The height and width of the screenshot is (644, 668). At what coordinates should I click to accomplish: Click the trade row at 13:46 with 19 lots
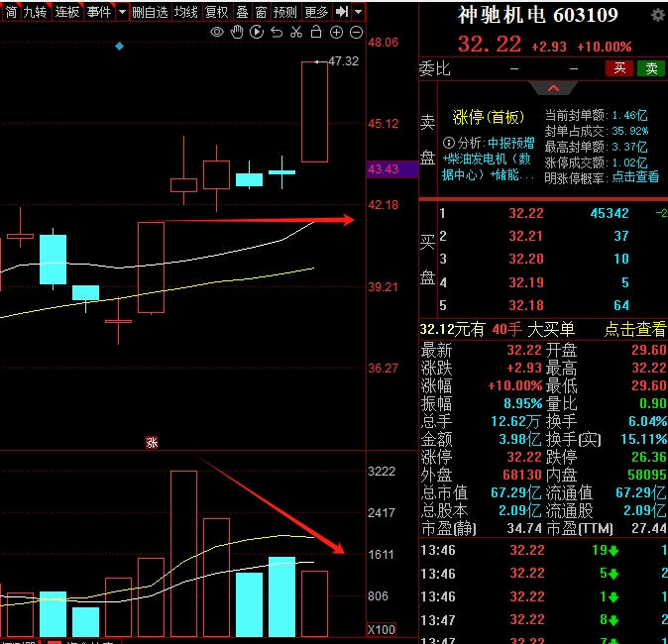pyautogui.click(x=543, y=550)
